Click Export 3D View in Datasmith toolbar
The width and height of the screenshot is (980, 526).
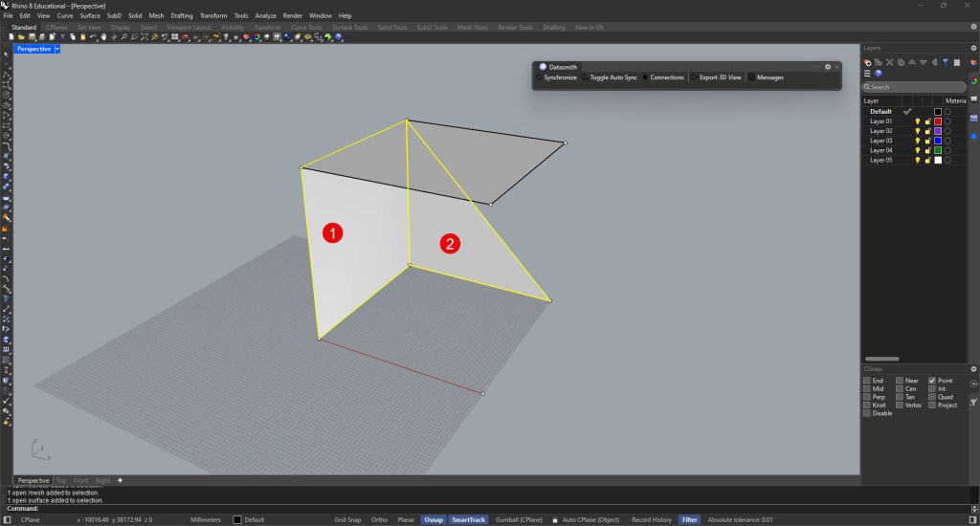tap(719, 77)
